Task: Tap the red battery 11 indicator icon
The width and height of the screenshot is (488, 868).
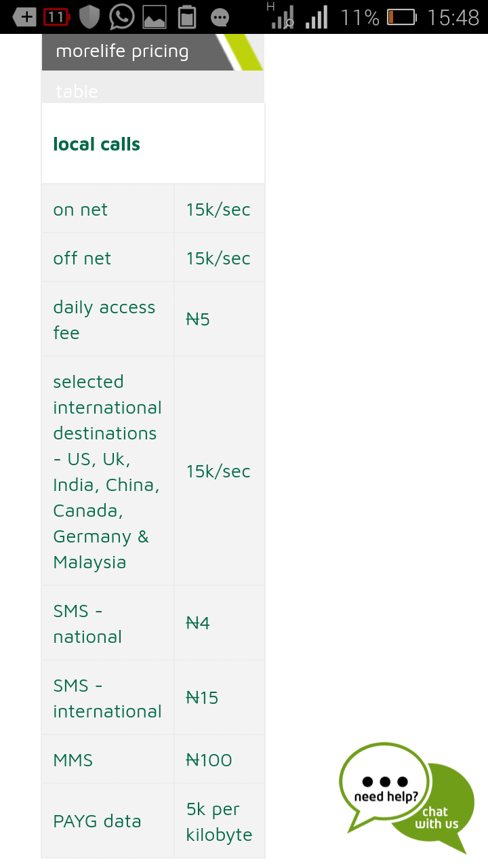Action: [57, 17]
